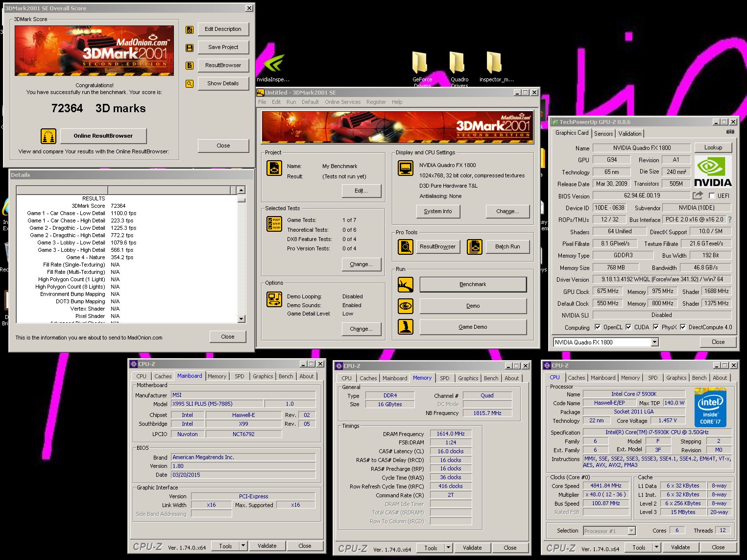Viewport: 747px width, 560px height.
Task: Toggle the CUDA checkbox in GPU-Z
Action: point(629,327)
